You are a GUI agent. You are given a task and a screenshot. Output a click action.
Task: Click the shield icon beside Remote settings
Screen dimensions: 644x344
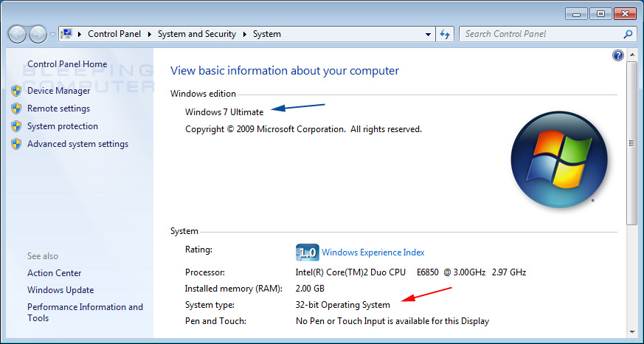point(16,109)
